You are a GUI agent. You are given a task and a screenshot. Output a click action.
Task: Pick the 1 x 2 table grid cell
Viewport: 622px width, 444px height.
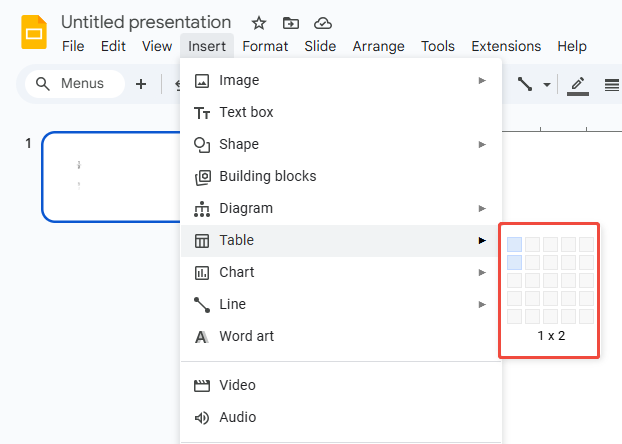[x=514, y=262]
